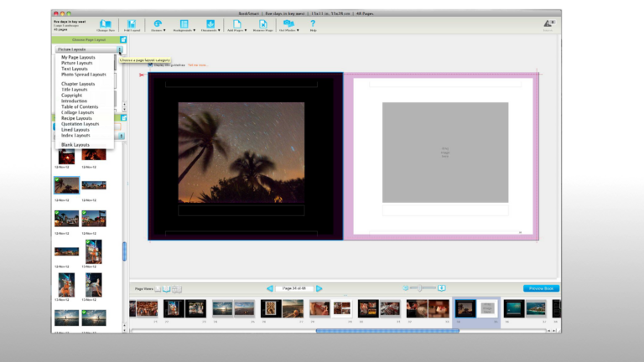This screenshot has width=644, height=362.
Task: Go to previous page with left arrow
Action: 270,288
